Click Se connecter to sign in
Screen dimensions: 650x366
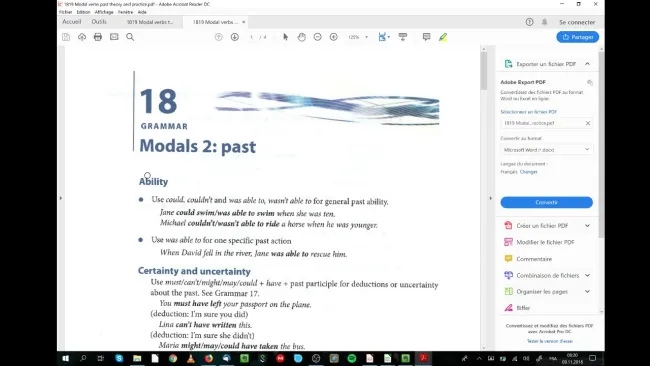577,22
